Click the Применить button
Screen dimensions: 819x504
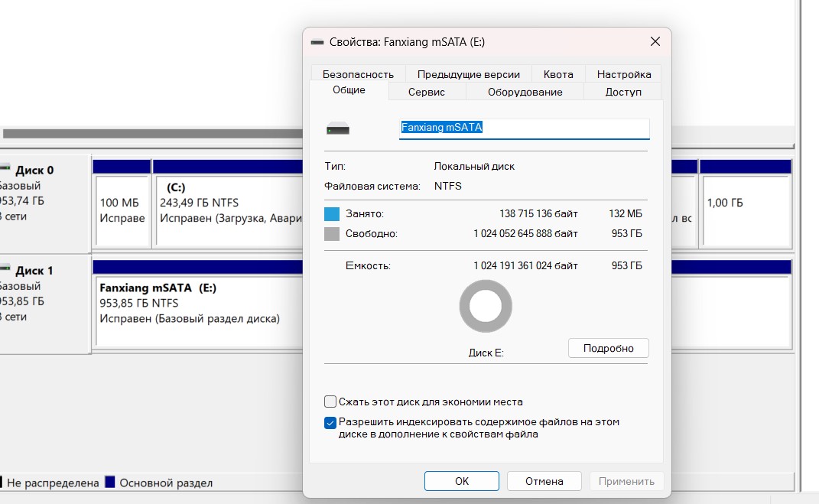pyautogui.click(x=626, y=481)
